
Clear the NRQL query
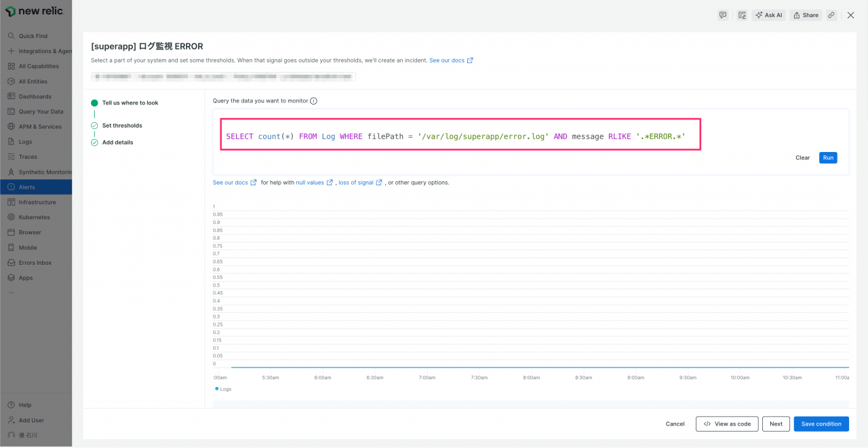pyautogui.click(x=802, y=157)
